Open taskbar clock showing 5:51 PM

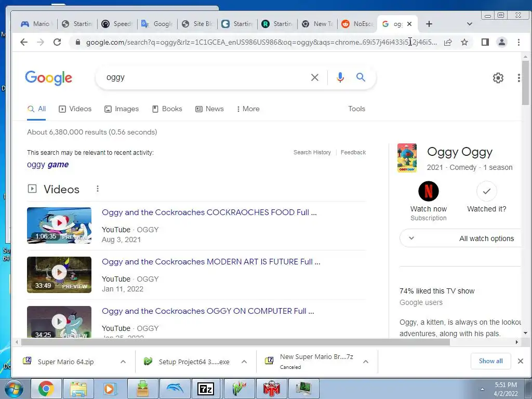pos(506,389)
